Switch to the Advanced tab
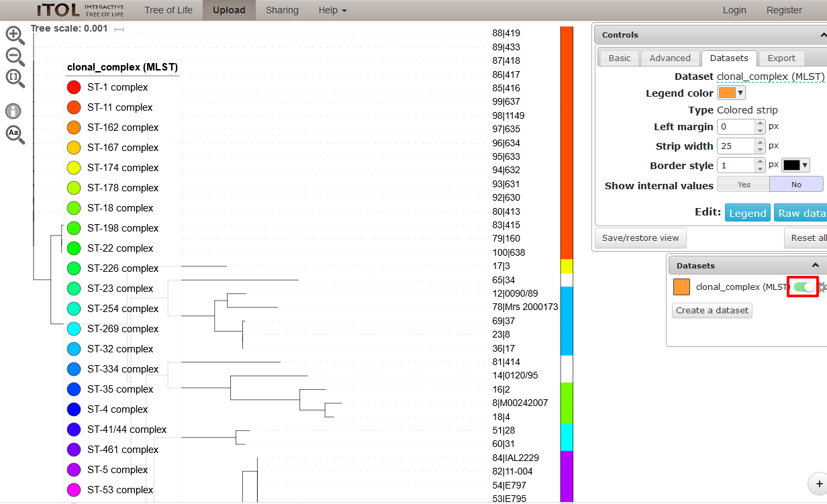The height and width of the screenshot is (504, 827). 670,58
